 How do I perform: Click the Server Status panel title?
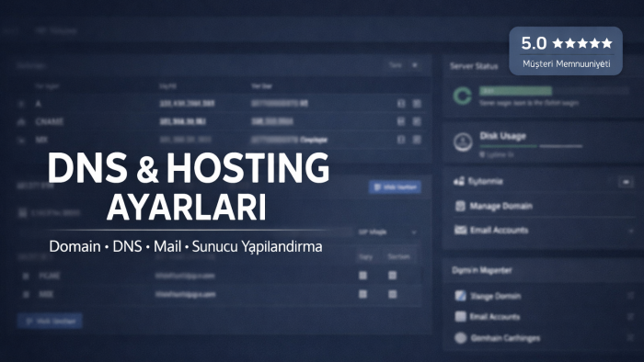pos(474,66)
